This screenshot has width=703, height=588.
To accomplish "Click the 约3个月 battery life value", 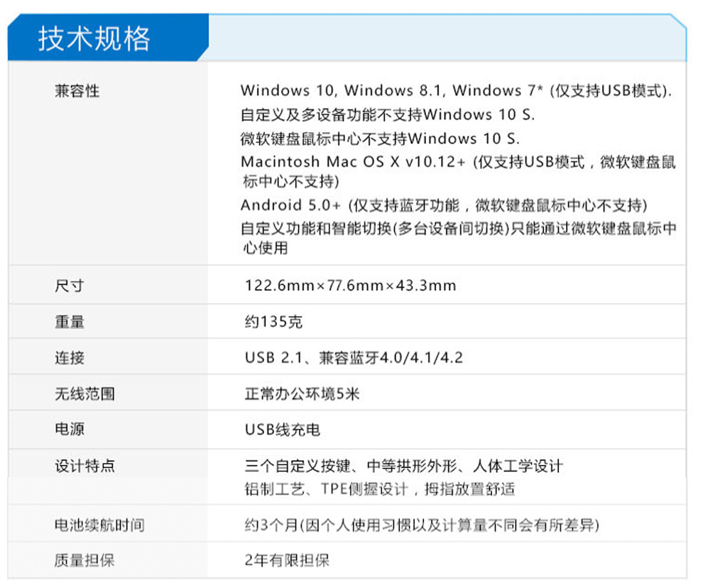I will 422,525.
